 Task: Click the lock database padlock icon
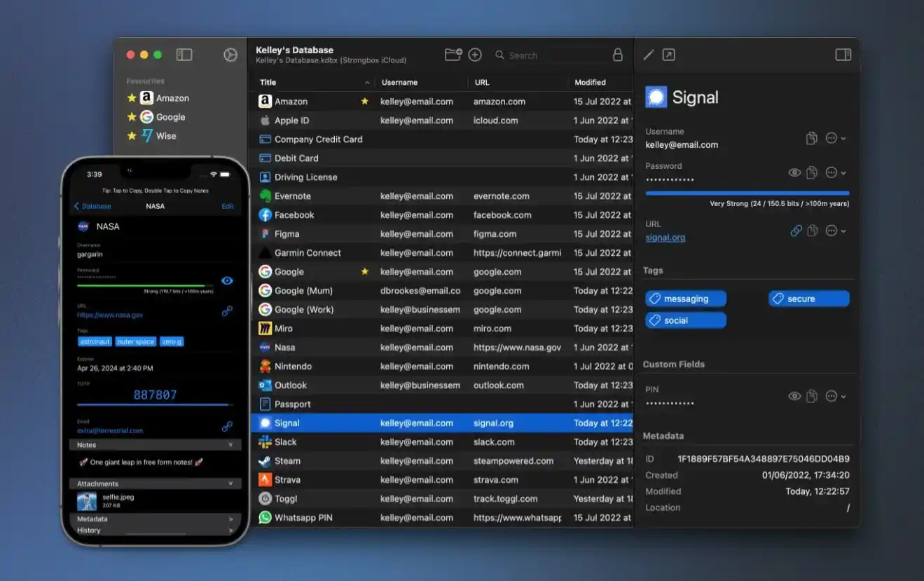point(617,55)
